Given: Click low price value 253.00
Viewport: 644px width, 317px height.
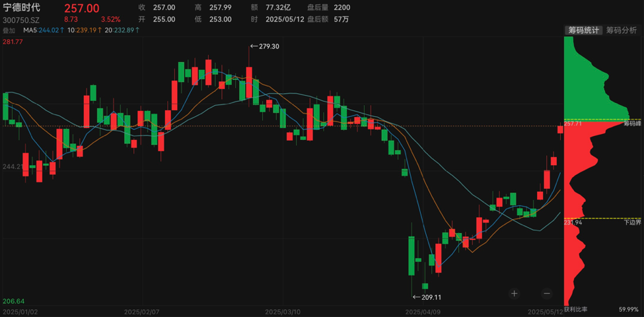Looking at the screenshot, I should pyautogui.click(x=220, y=19).
